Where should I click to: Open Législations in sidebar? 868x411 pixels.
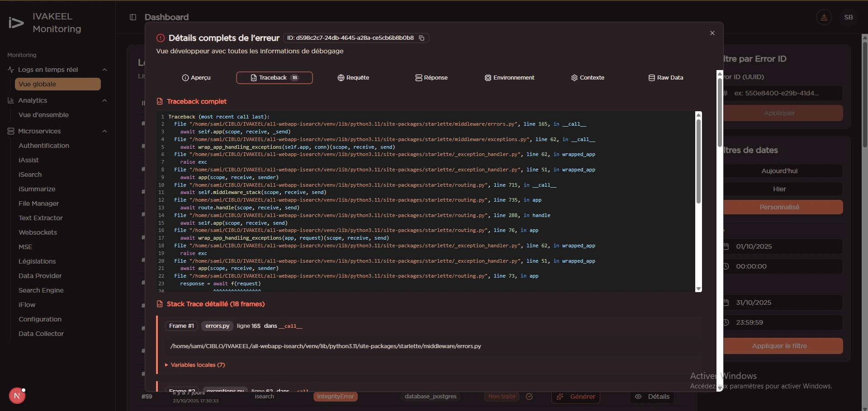(x=58, y=261)
